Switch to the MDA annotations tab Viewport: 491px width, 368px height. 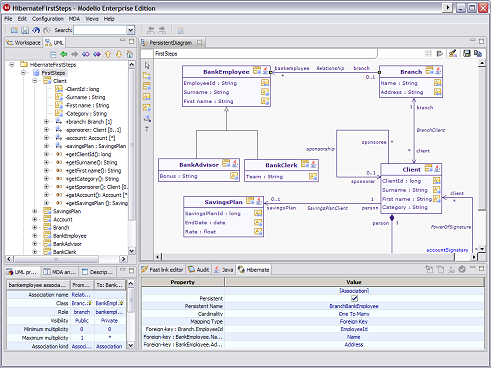60,272
